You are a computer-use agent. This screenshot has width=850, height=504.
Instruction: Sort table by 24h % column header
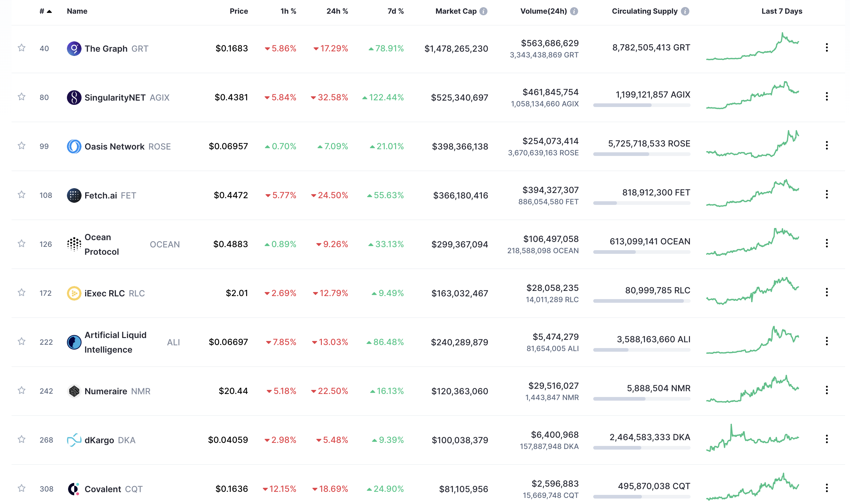click(337, 11)
